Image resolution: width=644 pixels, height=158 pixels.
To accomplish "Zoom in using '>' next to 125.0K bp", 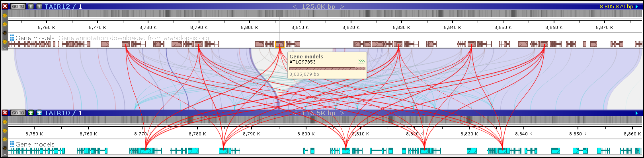I will pyautogui.click(x=342, y=7).
